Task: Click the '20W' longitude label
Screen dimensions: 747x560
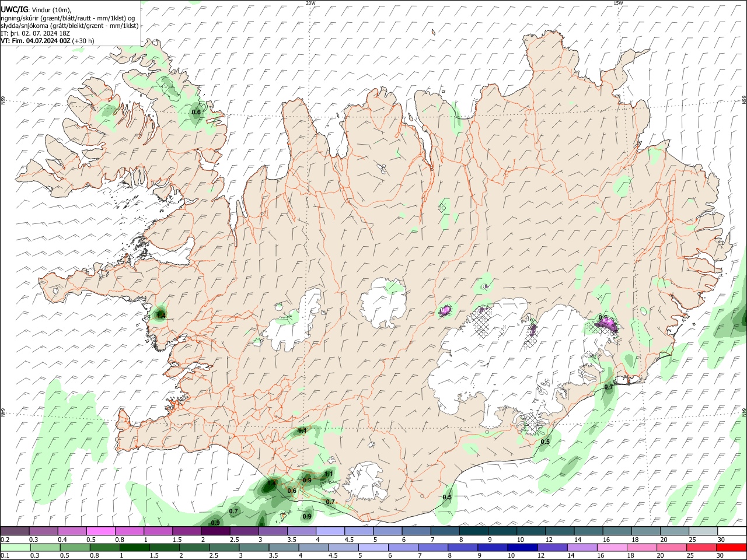Action: (x=310, y=3)
